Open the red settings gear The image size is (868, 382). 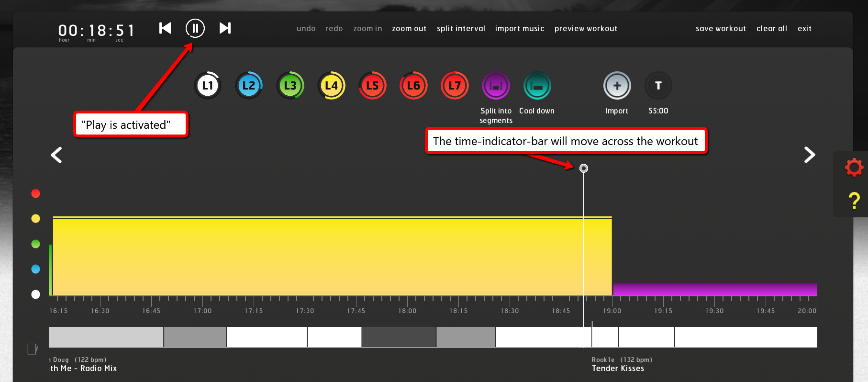coord(854,168)
